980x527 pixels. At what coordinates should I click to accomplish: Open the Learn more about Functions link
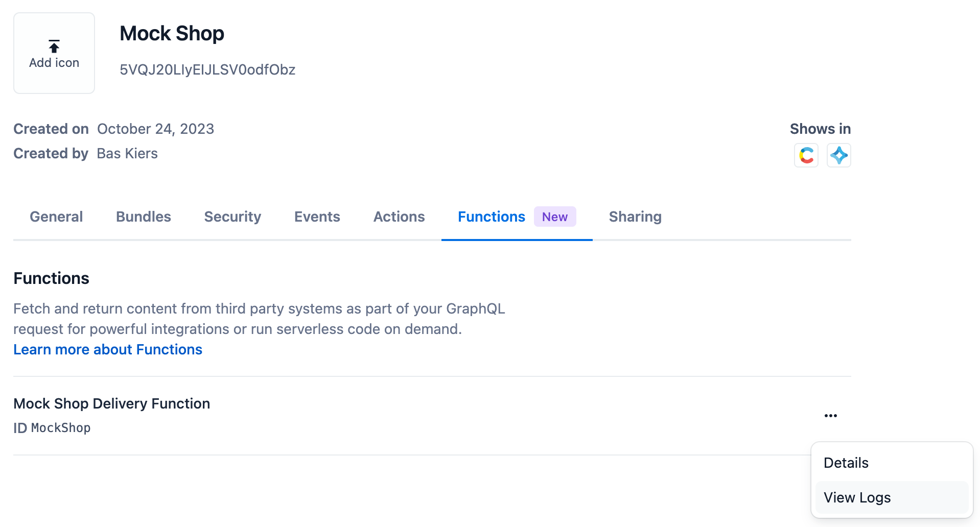[108, 349]
